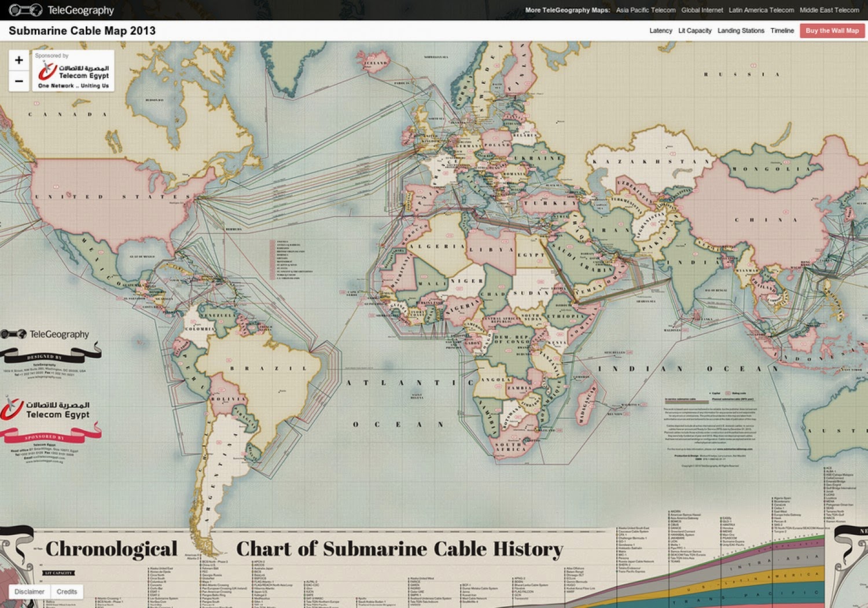Visit the Middle East Telecom map

click(830, 10)
